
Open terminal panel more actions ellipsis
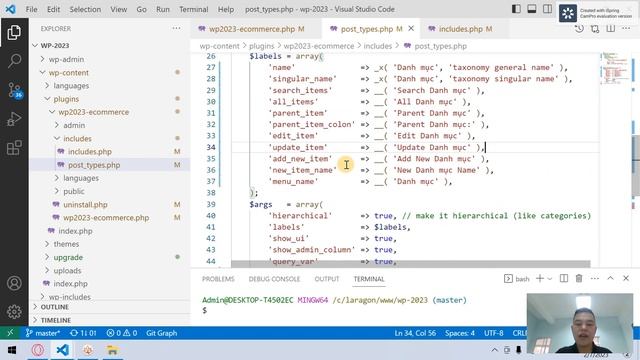pos(595,278)
